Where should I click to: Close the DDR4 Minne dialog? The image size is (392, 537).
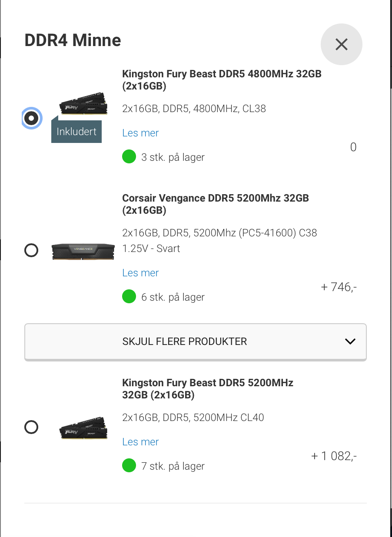click(341, 44)
